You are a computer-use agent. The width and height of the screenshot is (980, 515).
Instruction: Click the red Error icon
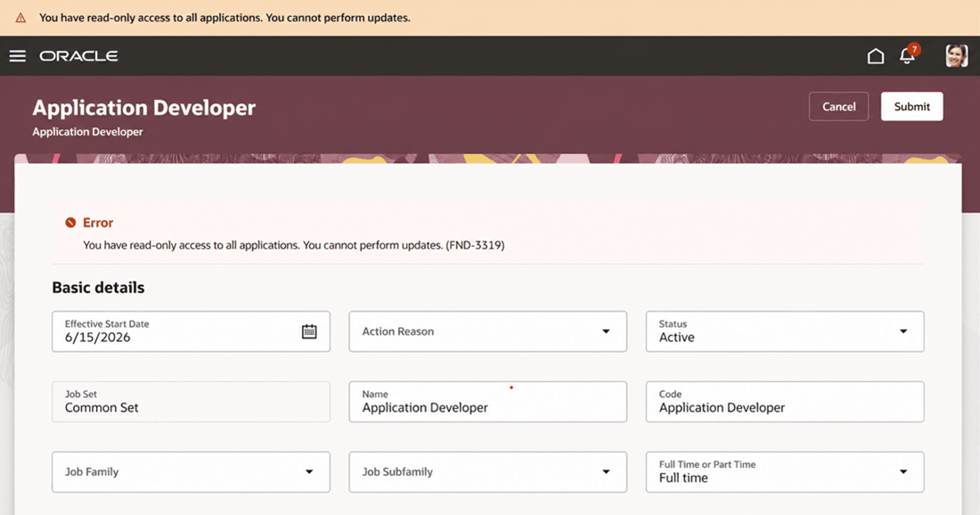[70, 223]
